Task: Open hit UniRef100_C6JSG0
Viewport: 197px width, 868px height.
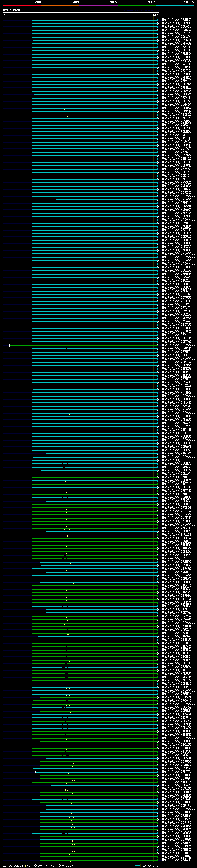Action: point(176,30)
